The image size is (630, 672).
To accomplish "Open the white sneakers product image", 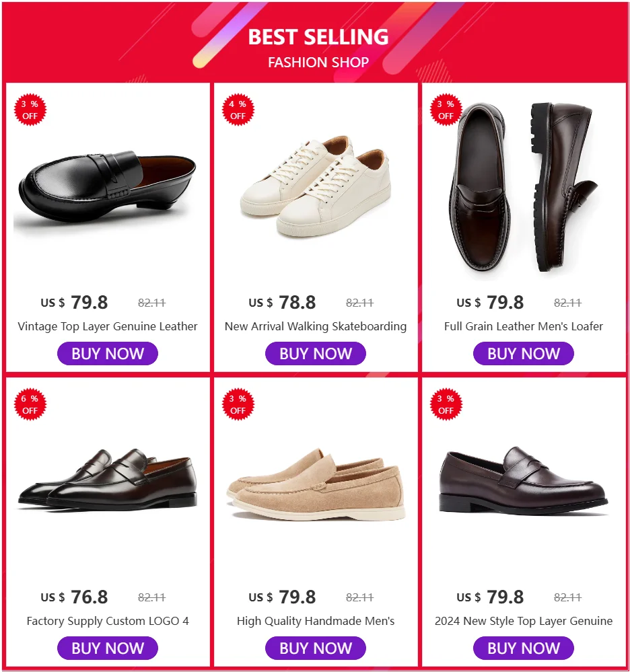I will pos(315,185).
